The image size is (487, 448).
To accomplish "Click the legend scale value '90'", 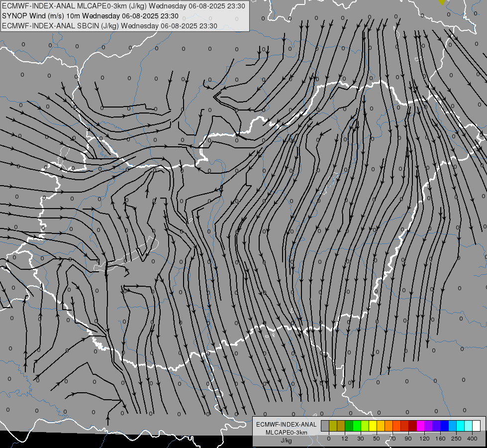I will (x=408, y=439).
